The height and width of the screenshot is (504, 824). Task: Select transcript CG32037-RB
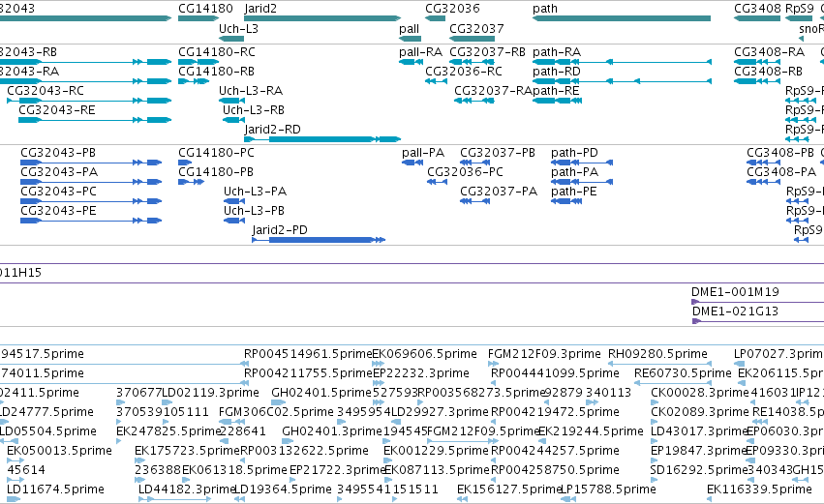coord(472,62)
